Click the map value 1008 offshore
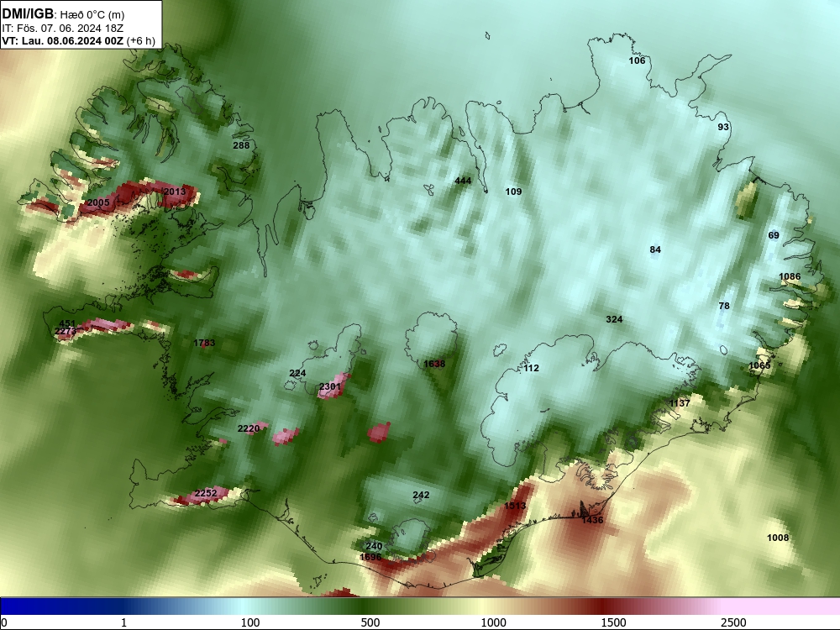The image size is (840, 630). tap(778, 538)
